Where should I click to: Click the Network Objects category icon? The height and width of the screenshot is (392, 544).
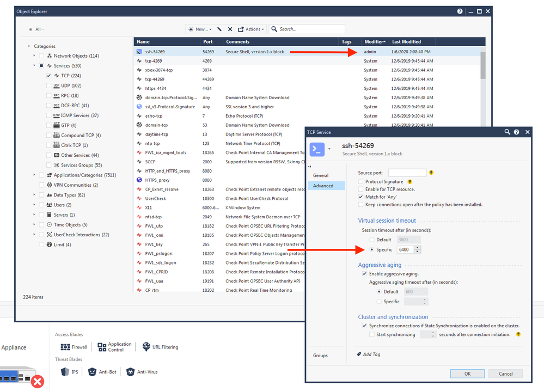(49, 56)
